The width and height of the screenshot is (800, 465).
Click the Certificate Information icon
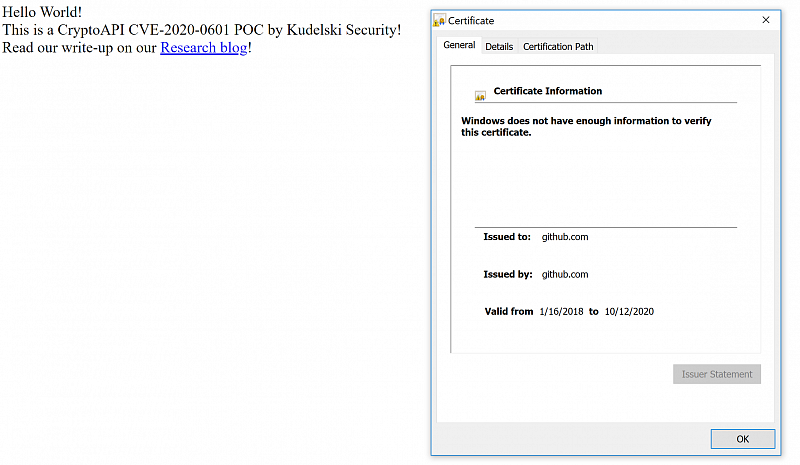480,95
